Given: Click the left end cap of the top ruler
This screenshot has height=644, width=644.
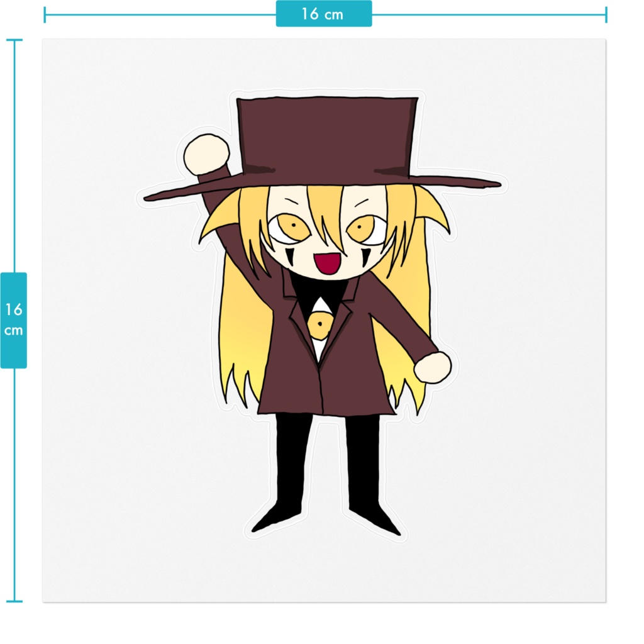Looking at the screenshot, I should tap(44, 13).
